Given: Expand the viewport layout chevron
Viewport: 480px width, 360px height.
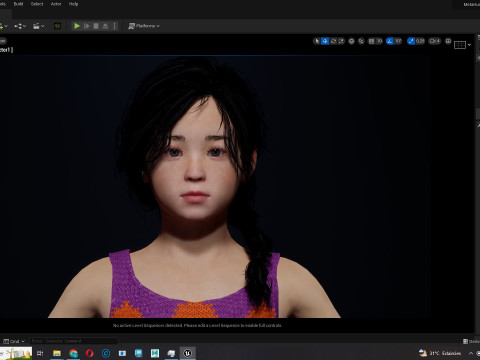Looking at the screenshot, I should (x=469, y=45).
